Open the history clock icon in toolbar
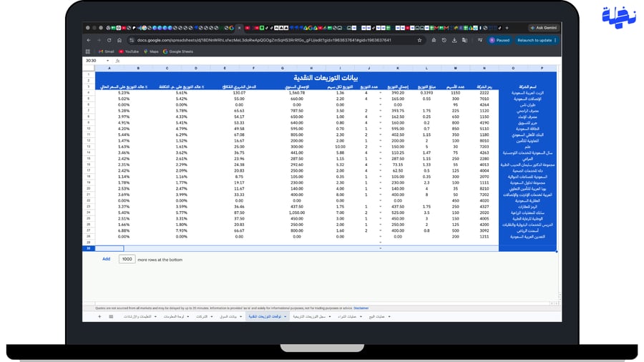The image size is (644, 362). click(444, 40)
